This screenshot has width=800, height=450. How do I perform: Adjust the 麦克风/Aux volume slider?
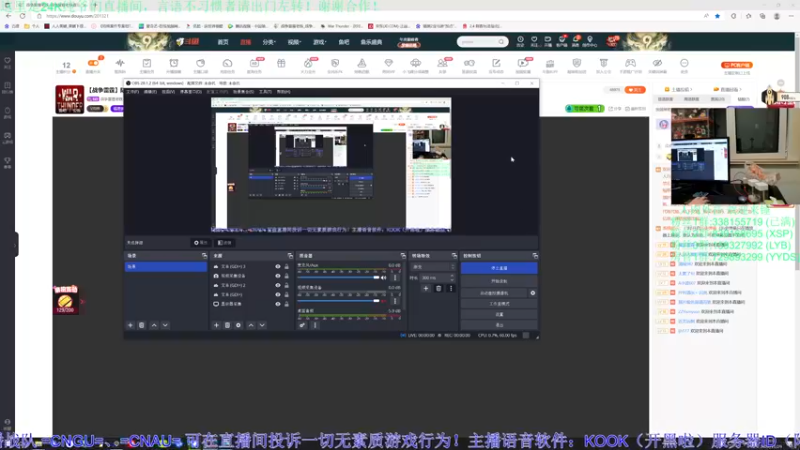339,278
